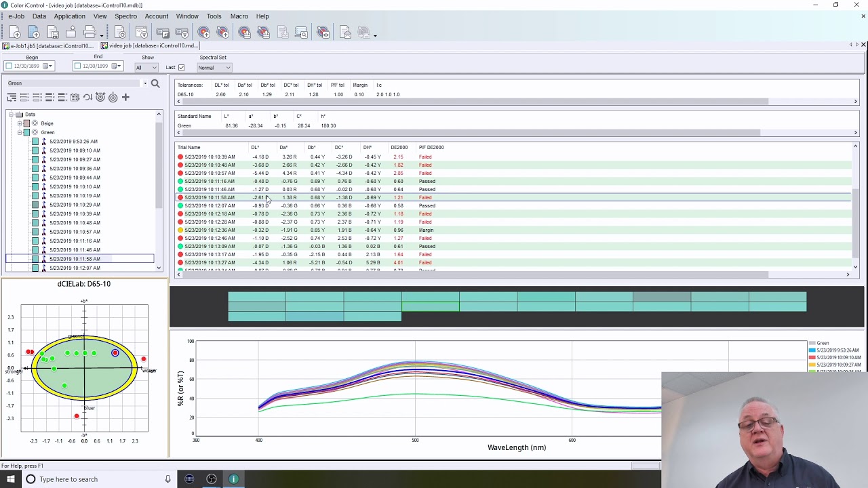Open the End date picker dropdown
This screenshot has width=868, height=488.
[x=117, y=66]
